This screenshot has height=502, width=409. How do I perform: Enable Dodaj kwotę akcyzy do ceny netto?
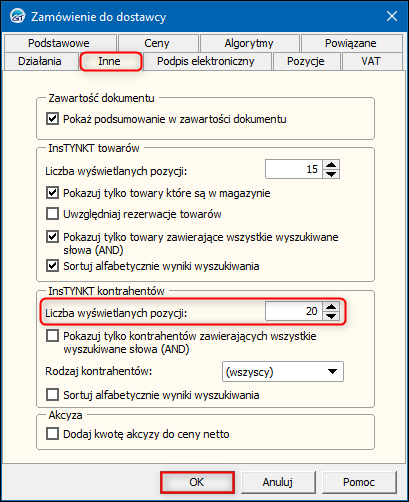pyautogui.click(x=52, y=434)
